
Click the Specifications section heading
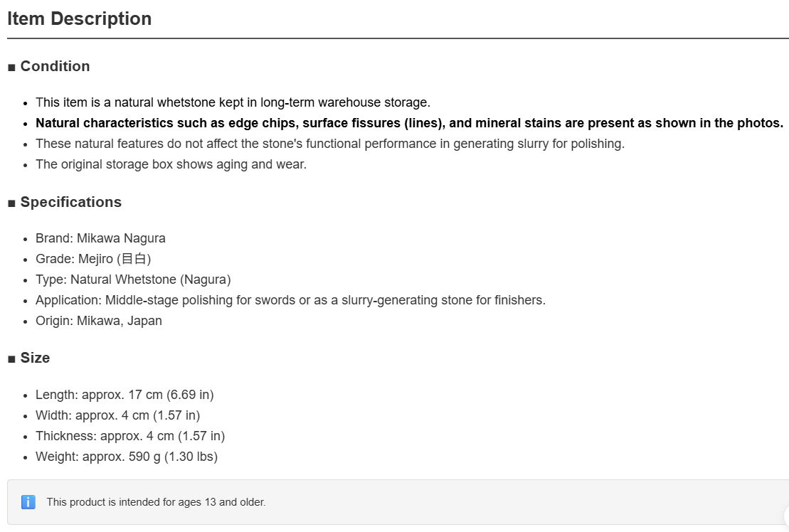pos(71,202)
